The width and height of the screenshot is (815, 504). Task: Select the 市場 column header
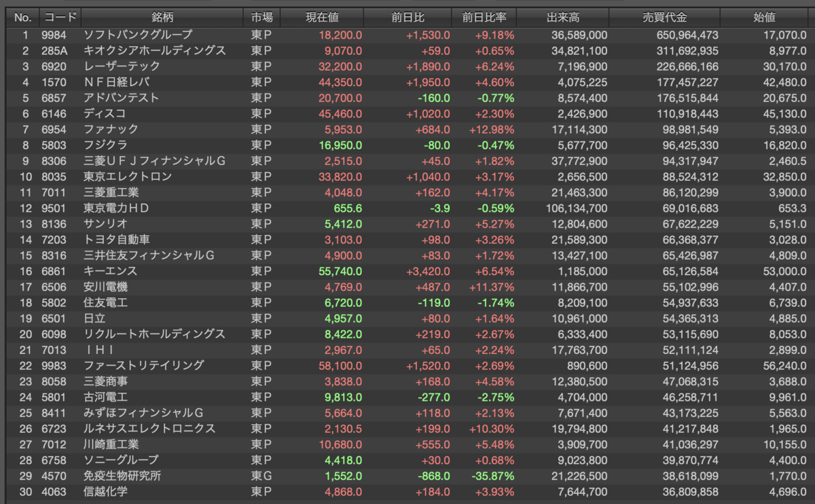pyautogui.click(x=262, y=17)
